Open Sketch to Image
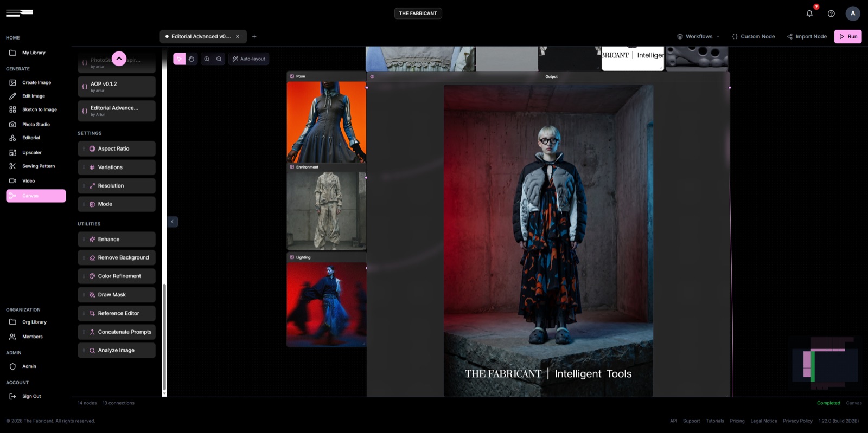This screenshot has height=433, width=868. [x=39, y=109]
